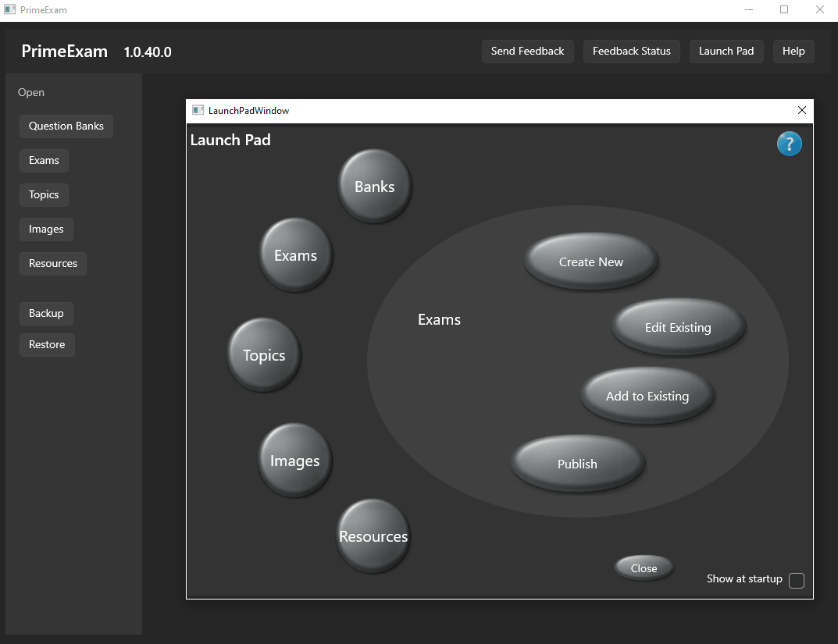Open Help in the header bar
The height and width of the screenshot is (644, 838).
[x=793, y=52]
